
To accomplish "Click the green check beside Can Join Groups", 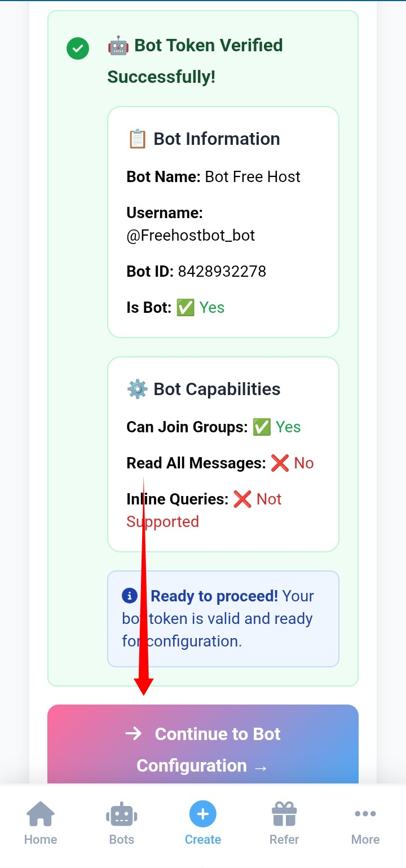I will (x=262, y=427).
